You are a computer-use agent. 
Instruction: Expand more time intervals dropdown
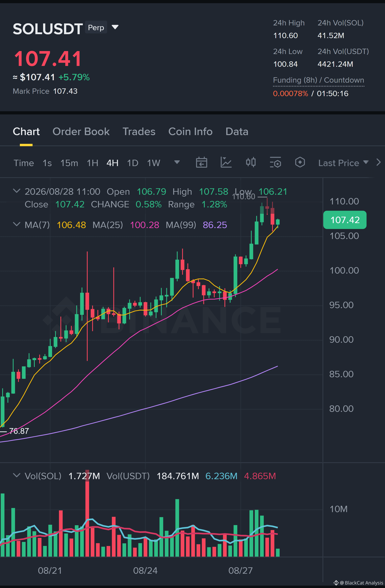[177, 162]
